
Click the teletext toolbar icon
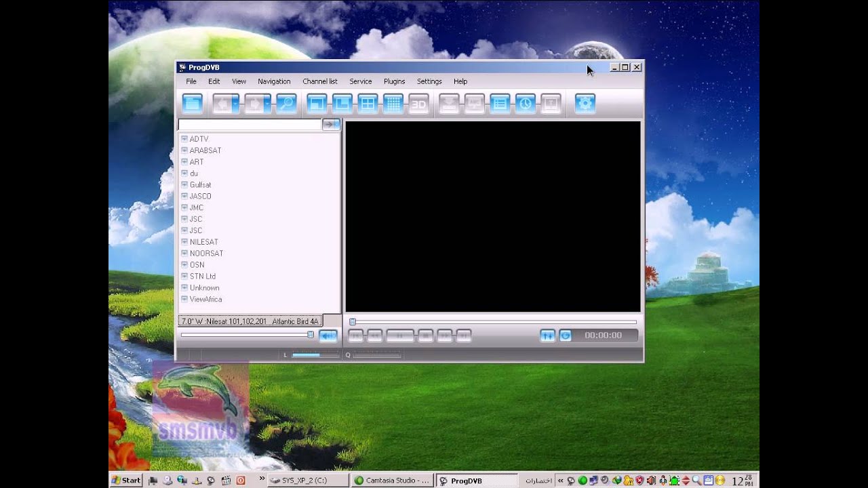pos(551,103)
